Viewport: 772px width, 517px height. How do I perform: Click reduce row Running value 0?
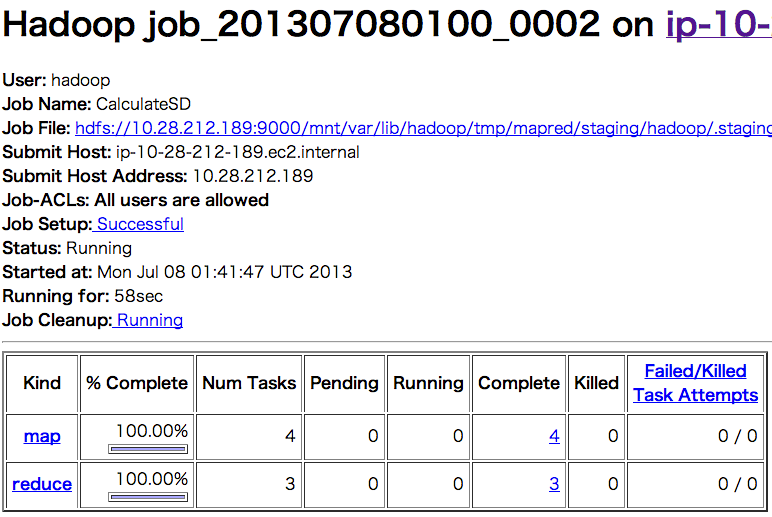(458, 484)
